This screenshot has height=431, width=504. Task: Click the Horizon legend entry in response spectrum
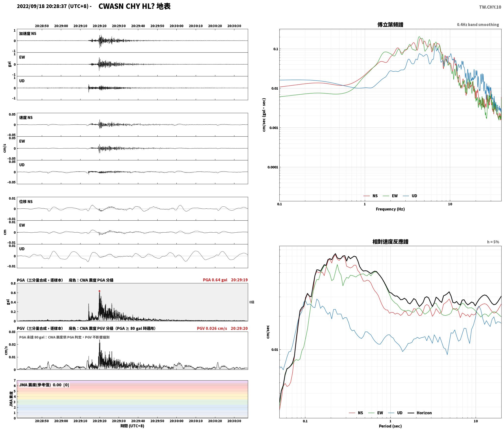(x=420, y=413)
